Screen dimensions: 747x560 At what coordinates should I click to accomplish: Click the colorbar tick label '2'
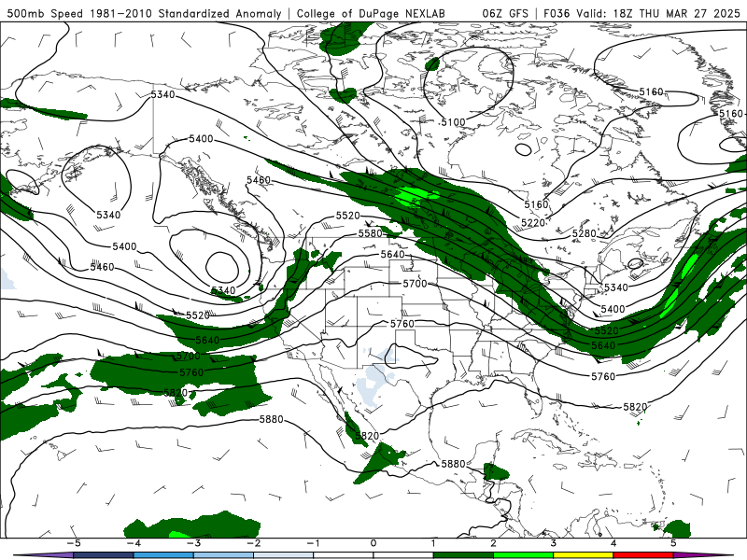point(493,543)
